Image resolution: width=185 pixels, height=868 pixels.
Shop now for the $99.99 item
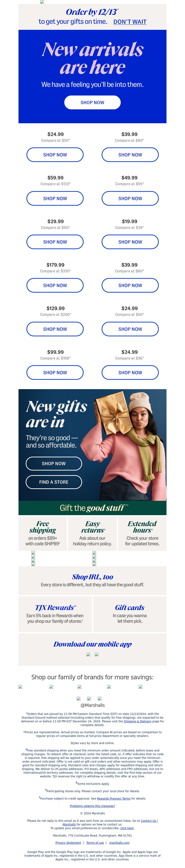(55, 373)
